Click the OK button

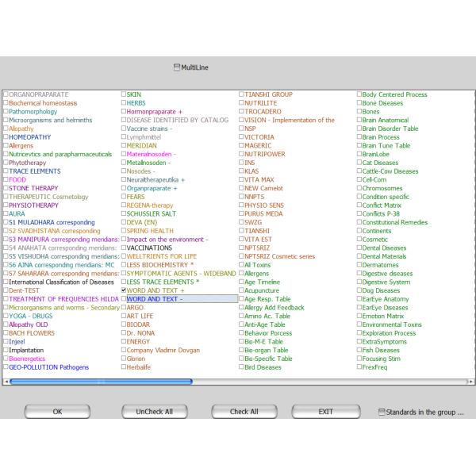click(x=57, y=412)
